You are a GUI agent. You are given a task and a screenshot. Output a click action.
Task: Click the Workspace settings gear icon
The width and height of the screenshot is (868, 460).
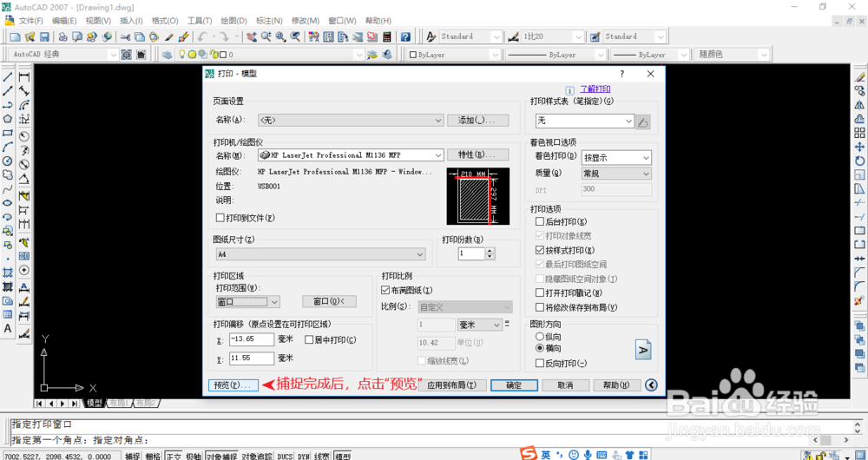[x=126, y=55]
